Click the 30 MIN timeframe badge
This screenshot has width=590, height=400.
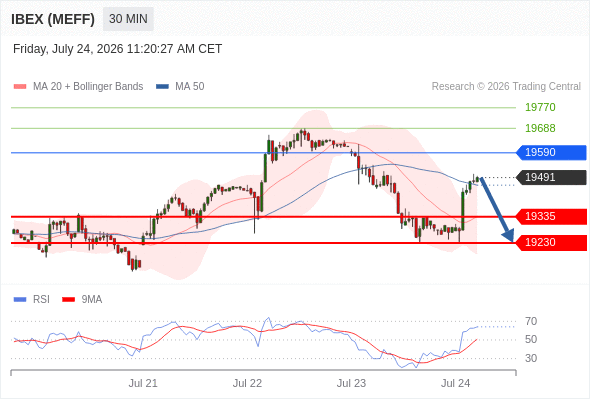tap(128, 19)
